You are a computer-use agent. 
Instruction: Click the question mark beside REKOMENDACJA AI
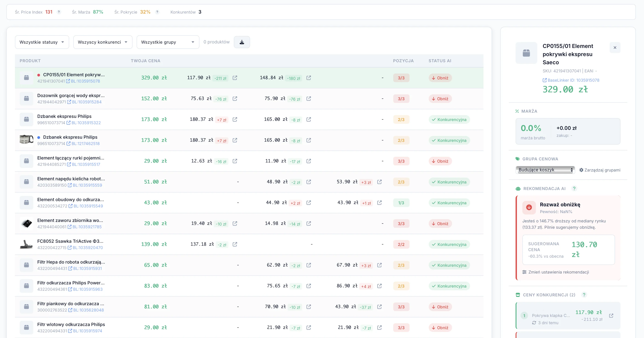click(x=574, y=188)
